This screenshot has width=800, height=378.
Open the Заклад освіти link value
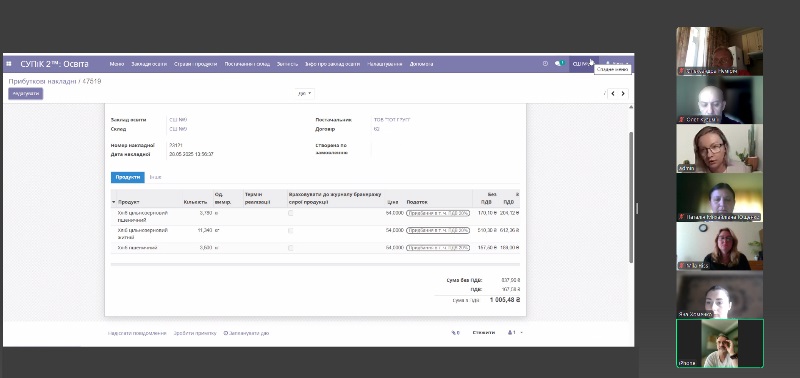tap(178, 120)
